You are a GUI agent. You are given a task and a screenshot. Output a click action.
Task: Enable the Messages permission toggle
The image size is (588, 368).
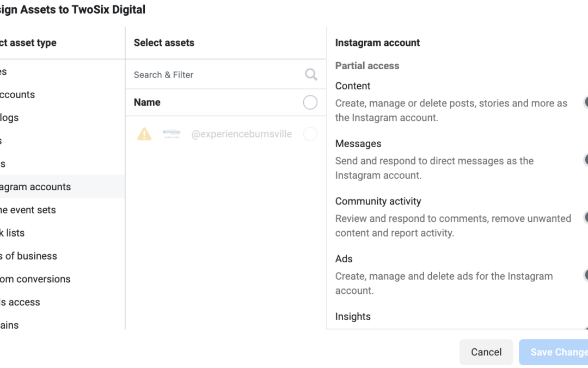point(585,160)
